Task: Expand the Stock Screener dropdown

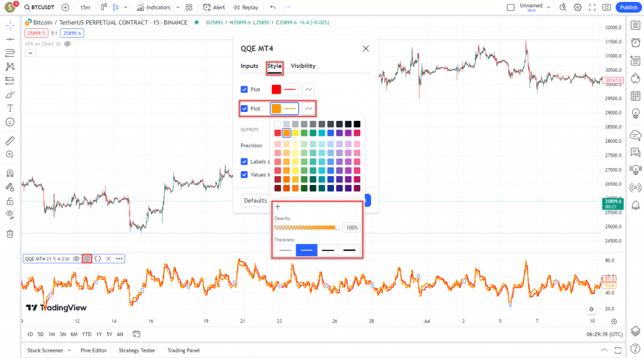Action: (x=69, y=350)
